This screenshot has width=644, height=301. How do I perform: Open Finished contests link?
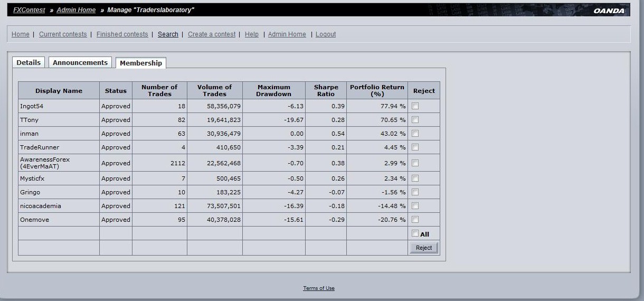click(122, 34)
